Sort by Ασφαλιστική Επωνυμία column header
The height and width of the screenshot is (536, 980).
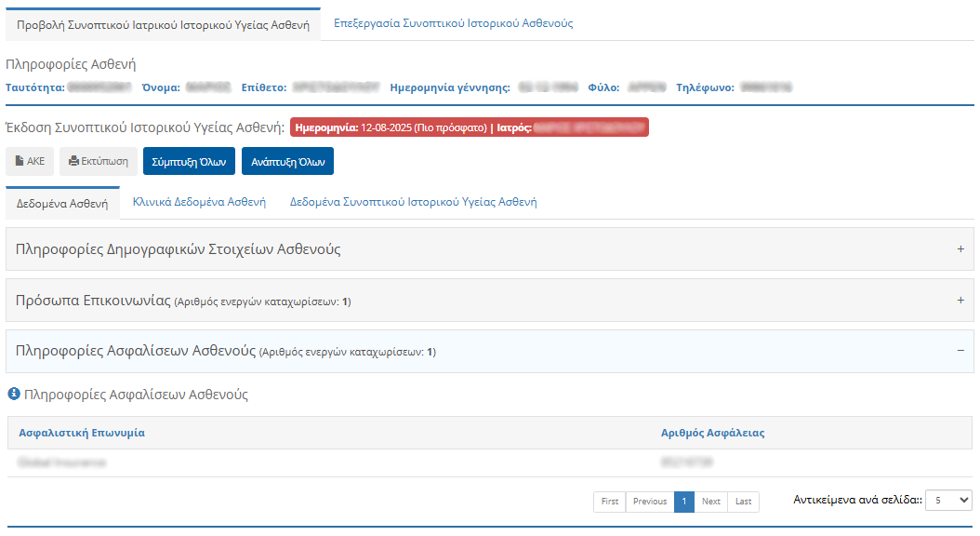pyautogui.click(x=82, y=433)
